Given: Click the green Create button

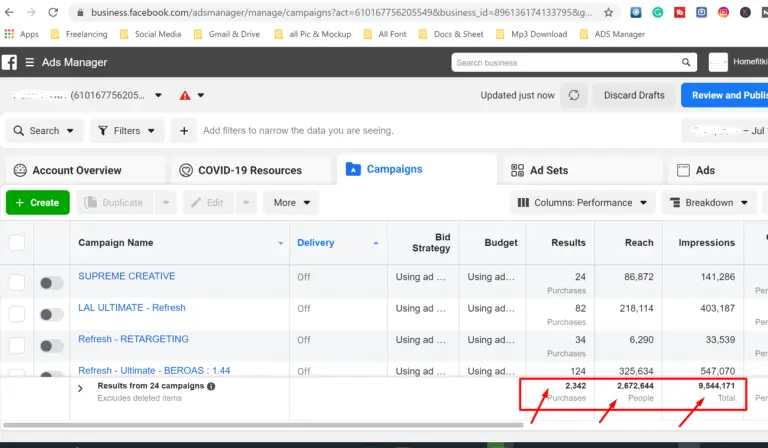Looking at the screenshot, I should [38, 203].
